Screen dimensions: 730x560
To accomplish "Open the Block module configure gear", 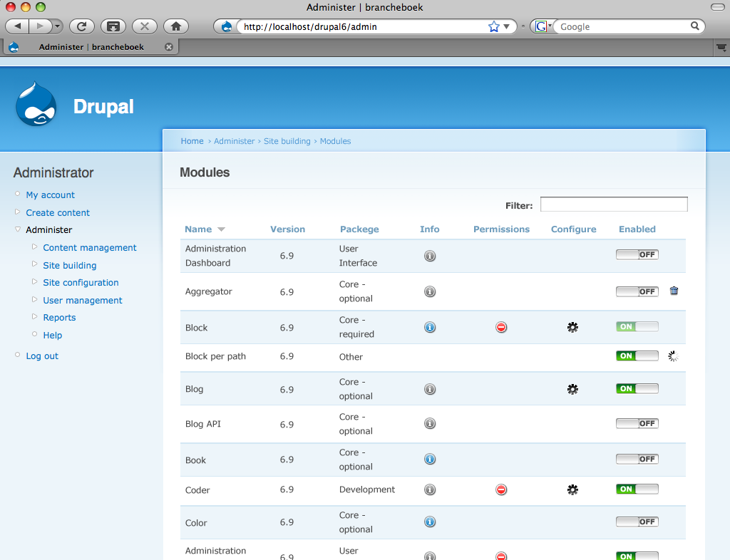I will (572, 327).
